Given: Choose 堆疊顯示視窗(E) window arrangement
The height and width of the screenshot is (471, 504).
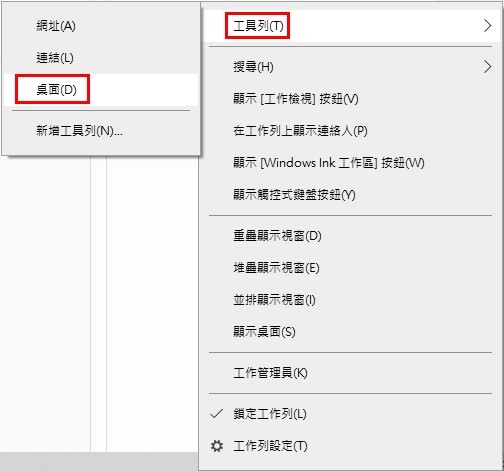Looking at the screenshot, I should (351, 268).
